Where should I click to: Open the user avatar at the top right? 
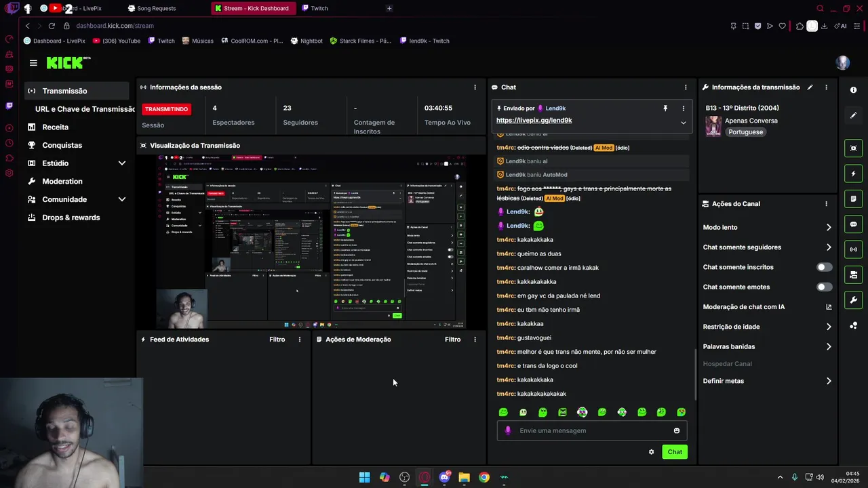[x=842, y=62]
